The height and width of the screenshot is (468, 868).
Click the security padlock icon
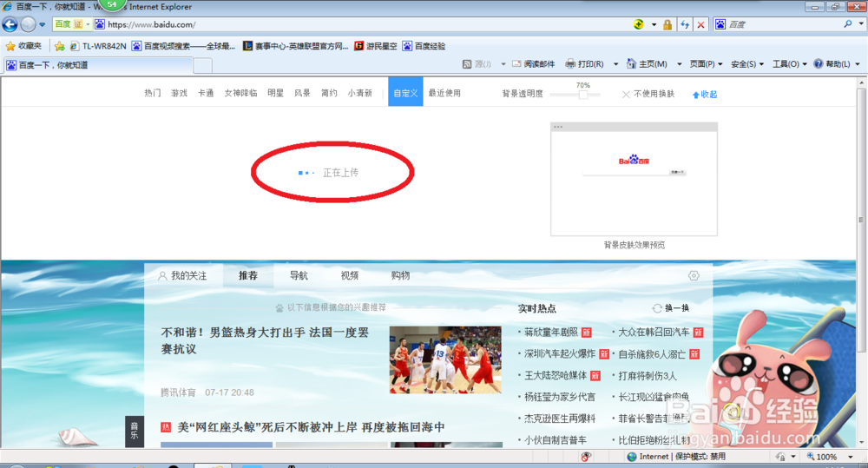[x=667, y=24]
